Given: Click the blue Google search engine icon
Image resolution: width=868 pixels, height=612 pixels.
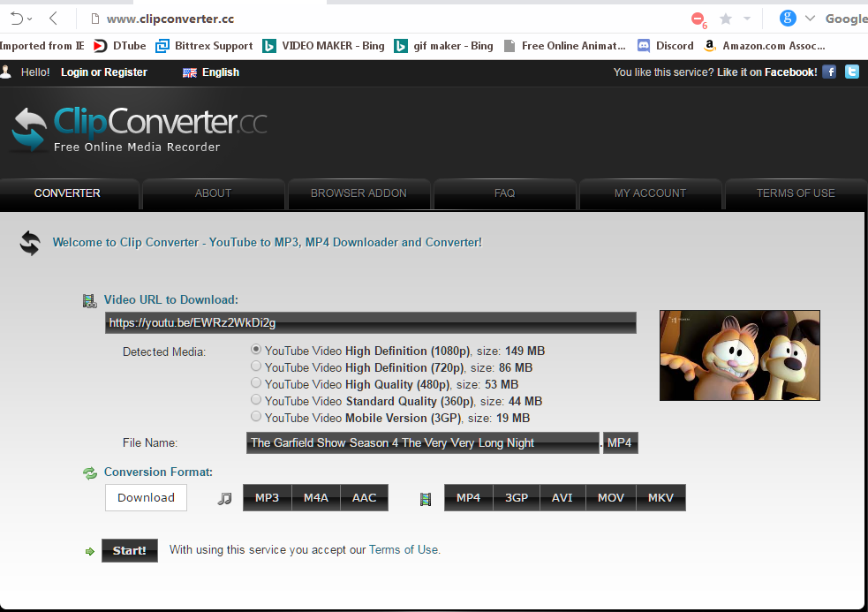Looking at the screenshot, I should pos(788,19).
